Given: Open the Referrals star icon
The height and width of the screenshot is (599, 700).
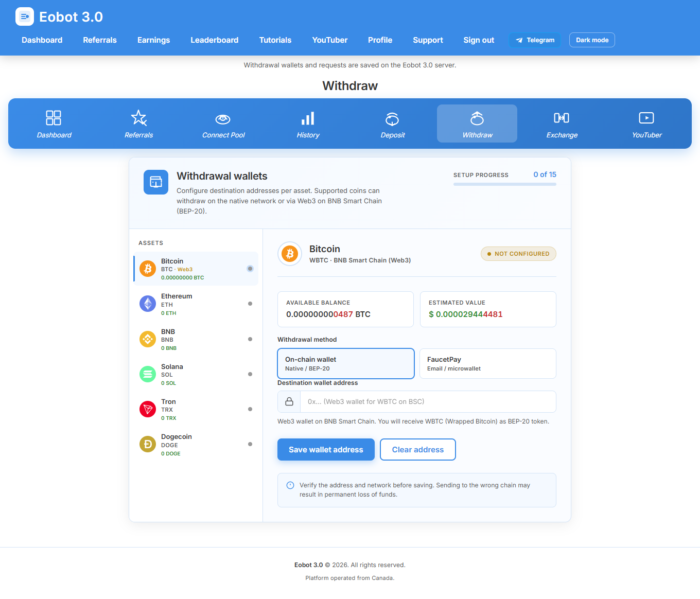Looking at the screenshot, I should (x=138, y=118).
